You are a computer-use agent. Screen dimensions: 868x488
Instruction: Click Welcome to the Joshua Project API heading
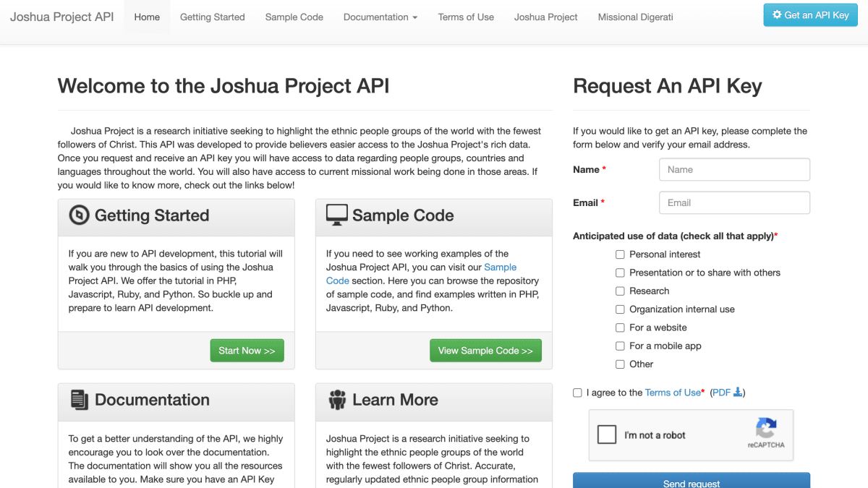tap(224, 86)
